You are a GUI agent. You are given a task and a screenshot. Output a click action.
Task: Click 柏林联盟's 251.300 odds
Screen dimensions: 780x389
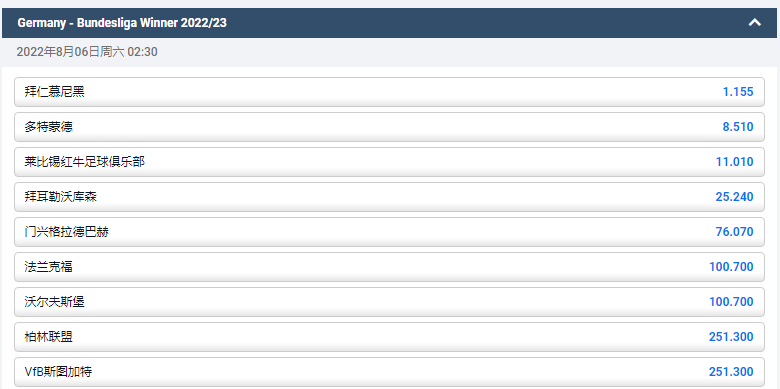tap(731, 337)
